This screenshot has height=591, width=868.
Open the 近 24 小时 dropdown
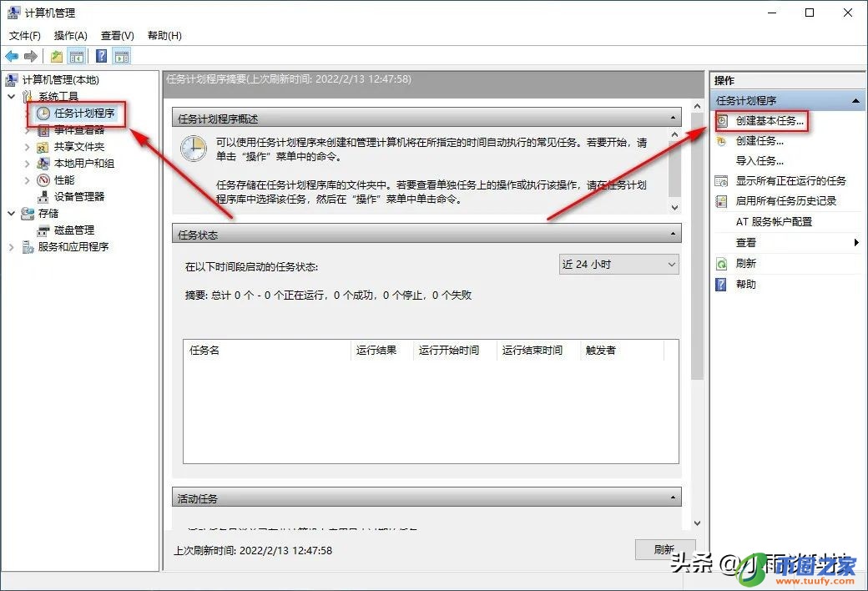[618, 264]
